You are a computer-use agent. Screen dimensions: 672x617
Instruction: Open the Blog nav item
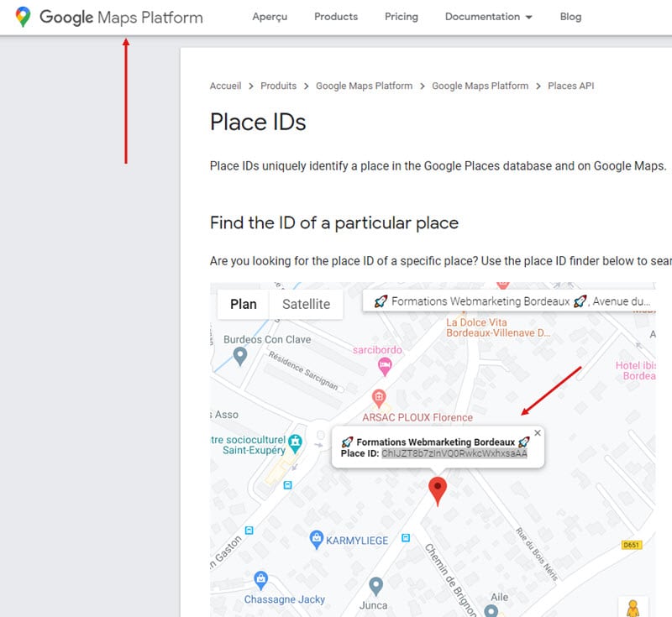tap(570, 17)
